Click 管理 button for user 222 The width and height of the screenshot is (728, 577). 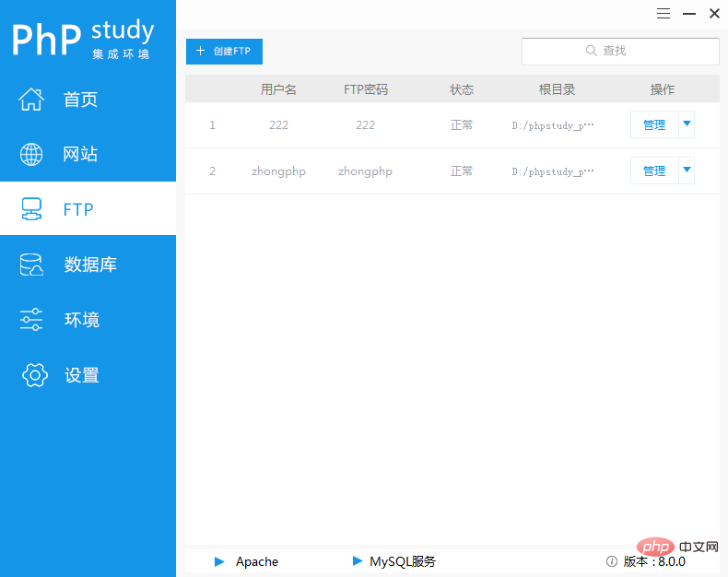(x=654, y=124)
